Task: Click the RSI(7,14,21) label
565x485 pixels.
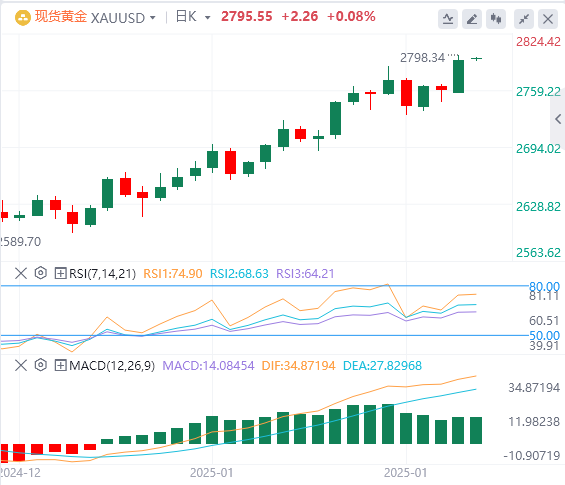Action: coord(102,273)
